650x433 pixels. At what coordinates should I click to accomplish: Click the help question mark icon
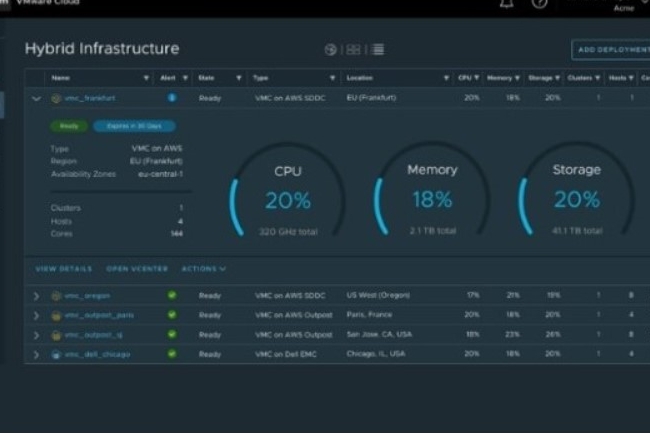point(540,4)
